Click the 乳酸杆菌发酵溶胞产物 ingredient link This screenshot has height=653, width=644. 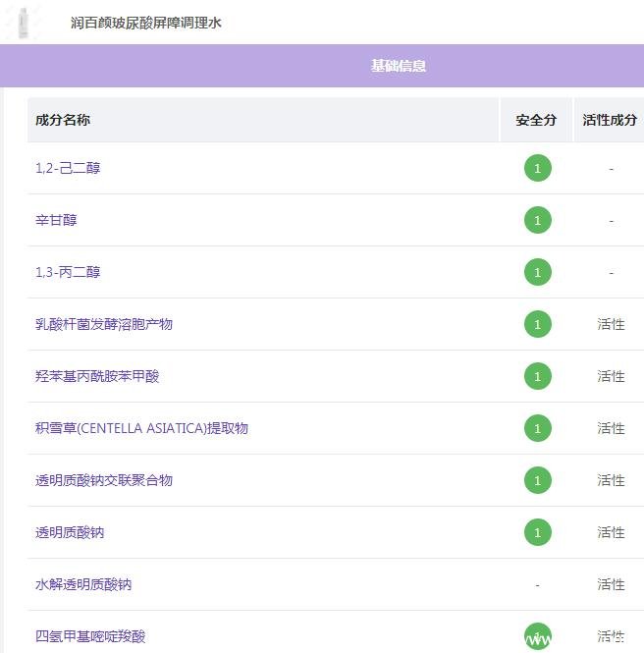click(104, 324)
